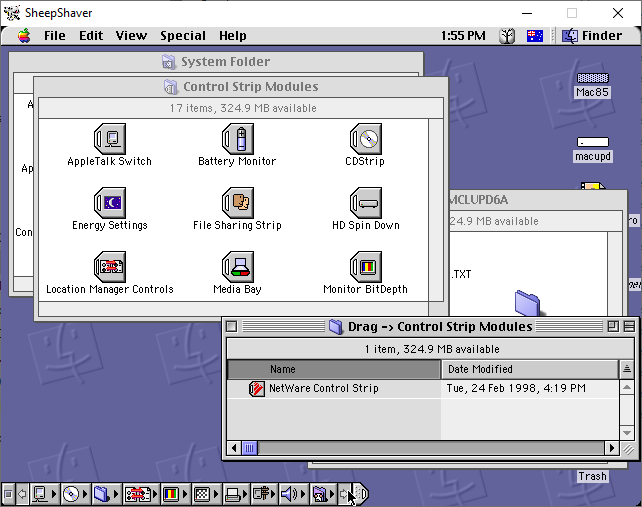Click '1 item, 324.9 MB available' status text
The height and width of the screenshot is (507, 642).
tap(432, 349)
